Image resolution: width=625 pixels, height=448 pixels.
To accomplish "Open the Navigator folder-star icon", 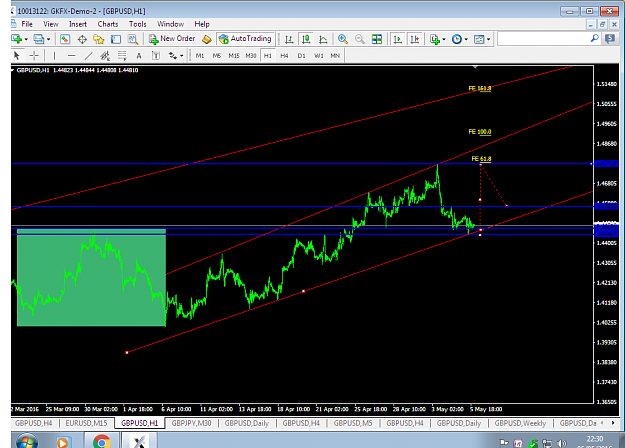I will (x=98, y=39).
